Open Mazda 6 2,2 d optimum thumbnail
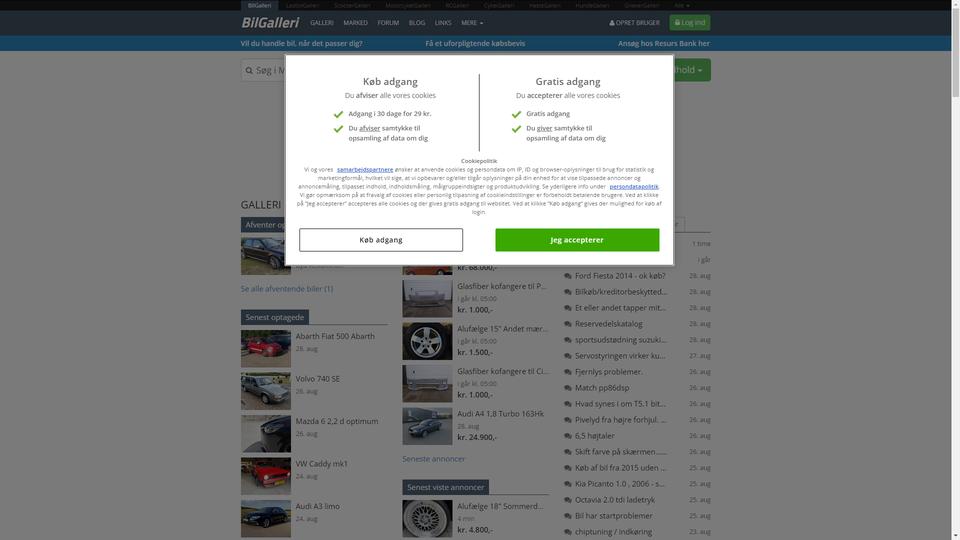The image size is (960, 540). point(266,433)
